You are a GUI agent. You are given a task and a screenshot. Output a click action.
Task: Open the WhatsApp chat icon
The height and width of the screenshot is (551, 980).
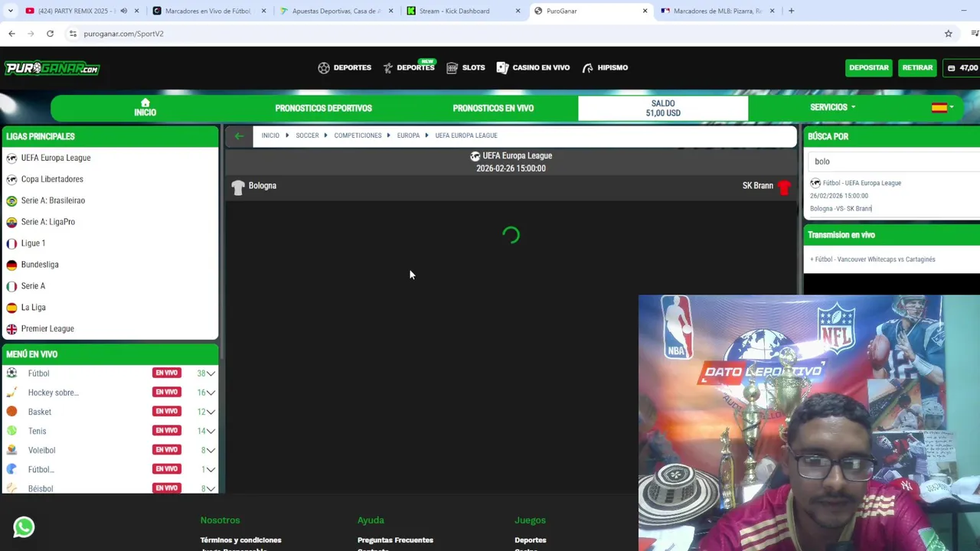(24, 527)
